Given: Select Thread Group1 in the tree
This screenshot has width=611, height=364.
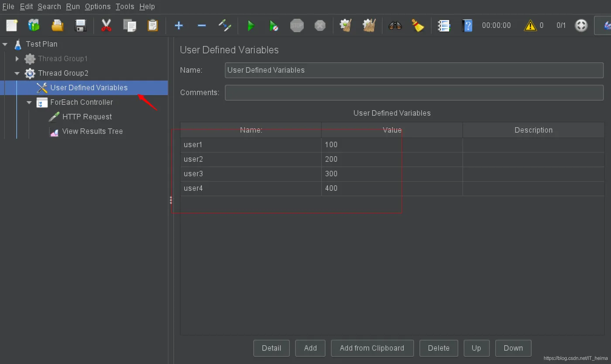Looking at the screenshot, I should tap(63, 58).
